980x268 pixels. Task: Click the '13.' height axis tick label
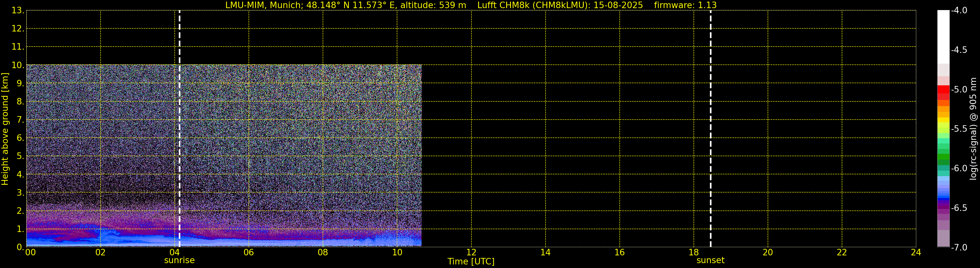(x=18, y=11)
